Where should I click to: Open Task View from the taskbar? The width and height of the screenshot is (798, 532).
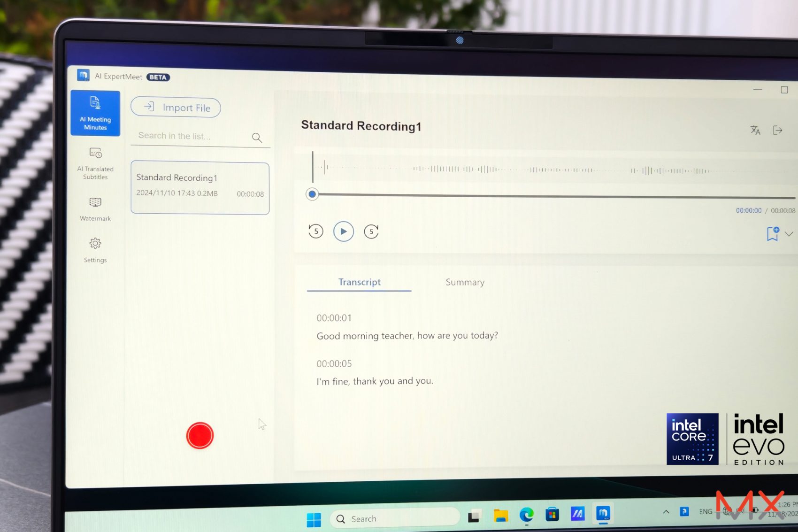(x=474, y=517)
